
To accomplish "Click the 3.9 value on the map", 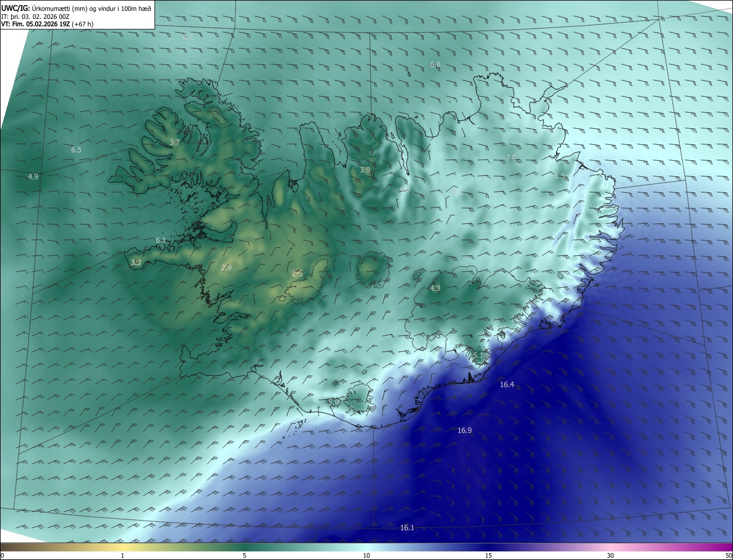I will click(x=365, y=169).
